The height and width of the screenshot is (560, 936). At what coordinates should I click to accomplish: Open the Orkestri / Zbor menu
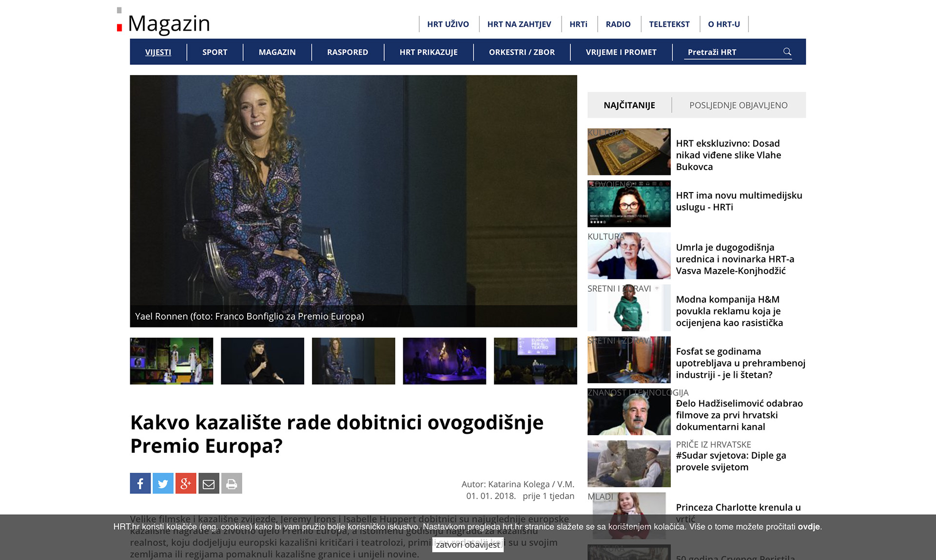521,52
